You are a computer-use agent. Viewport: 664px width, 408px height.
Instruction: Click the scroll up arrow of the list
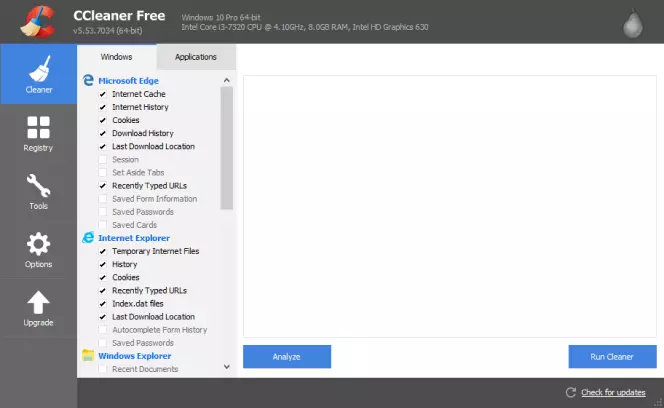coord(227,80)
